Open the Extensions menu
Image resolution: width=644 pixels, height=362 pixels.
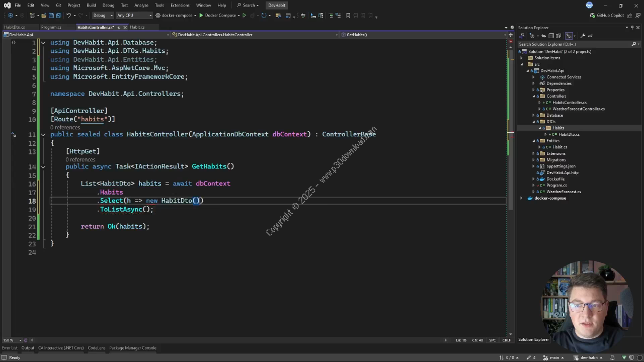pyautogui.click(x=180, y=5)
